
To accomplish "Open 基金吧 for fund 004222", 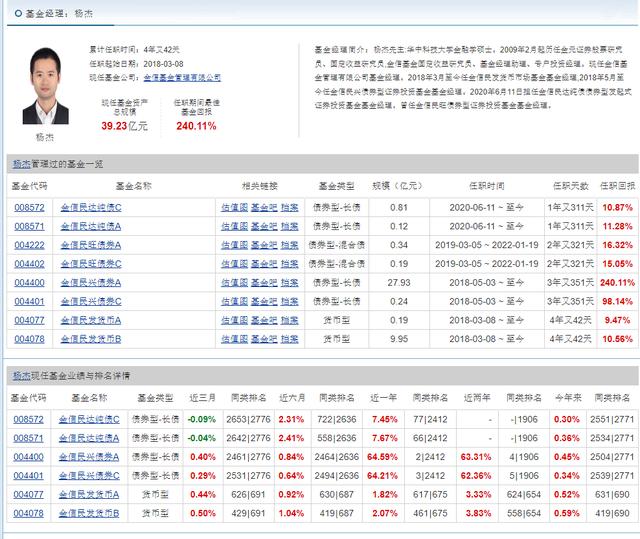I will point(264,245).
